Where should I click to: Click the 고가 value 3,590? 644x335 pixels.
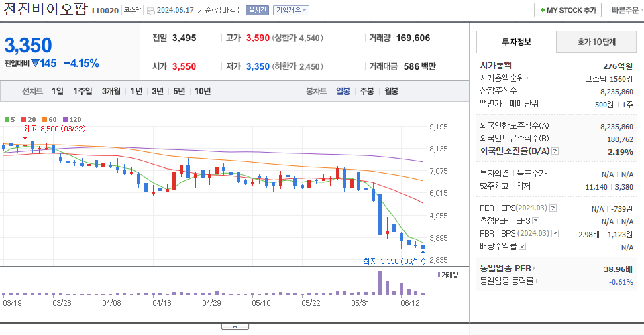pos(258,38)
